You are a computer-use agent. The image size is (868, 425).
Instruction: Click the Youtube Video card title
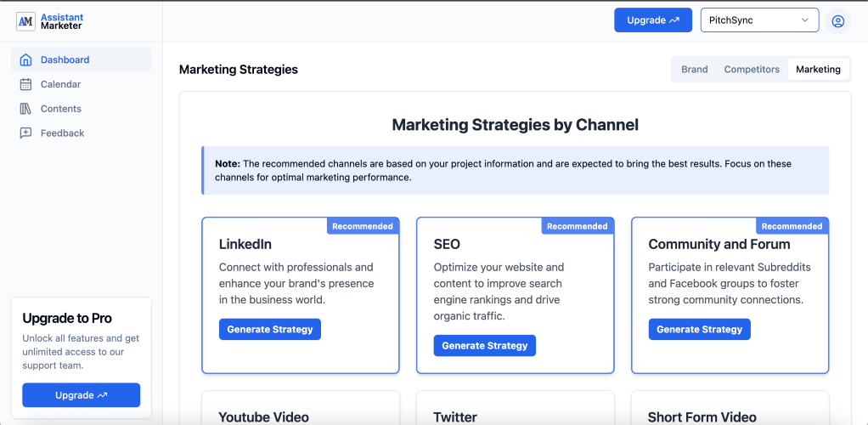tap(263, 417)
